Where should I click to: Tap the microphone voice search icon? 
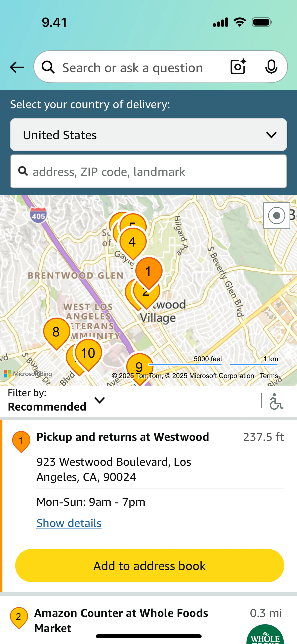coord(271,67)
